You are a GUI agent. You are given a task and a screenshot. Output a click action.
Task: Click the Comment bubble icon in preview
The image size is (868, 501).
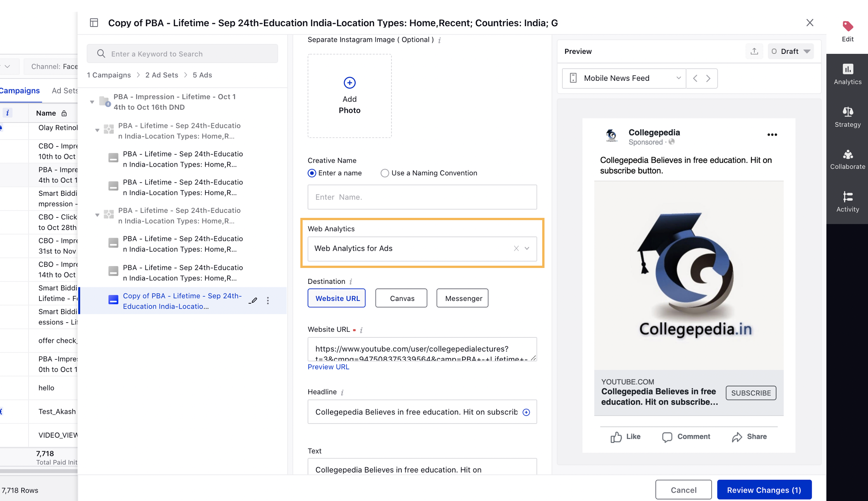click(667, 437)
